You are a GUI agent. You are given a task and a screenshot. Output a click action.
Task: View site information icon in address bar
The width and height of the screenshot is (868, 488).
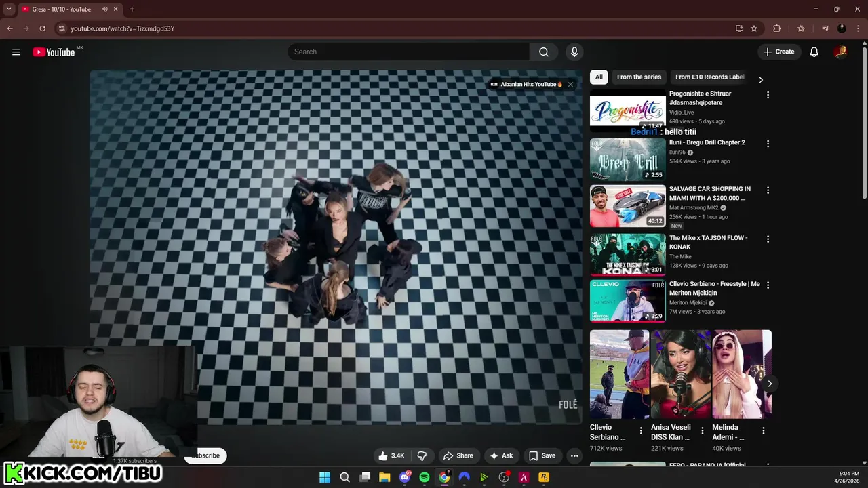tap(62, 28)
